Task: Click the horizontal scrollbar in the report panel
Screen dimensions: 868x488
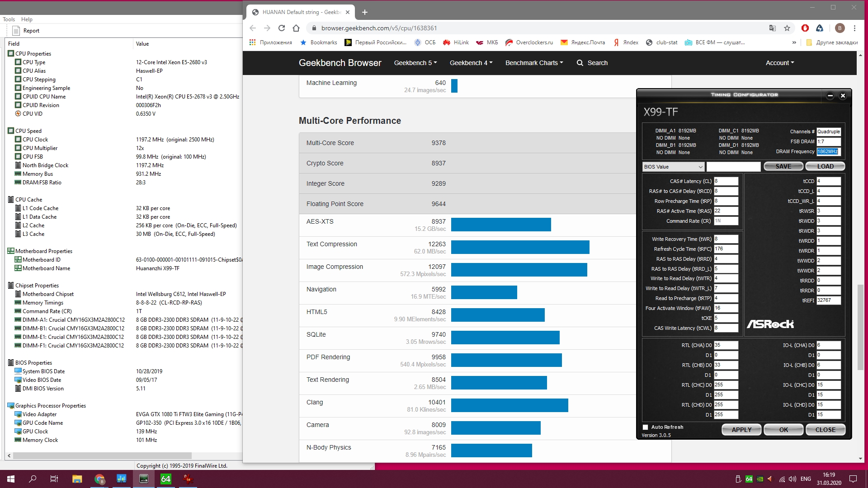Action: coord(102,455)
